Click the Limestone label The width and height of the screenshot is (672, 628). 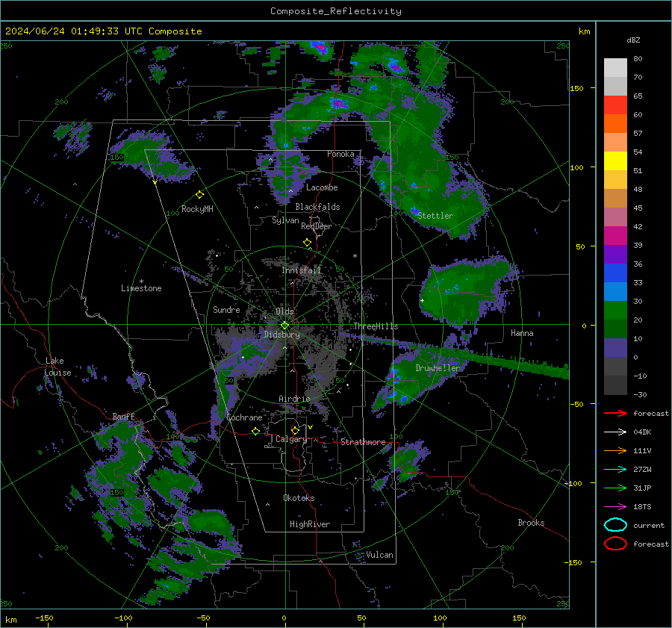coord(141,288)
